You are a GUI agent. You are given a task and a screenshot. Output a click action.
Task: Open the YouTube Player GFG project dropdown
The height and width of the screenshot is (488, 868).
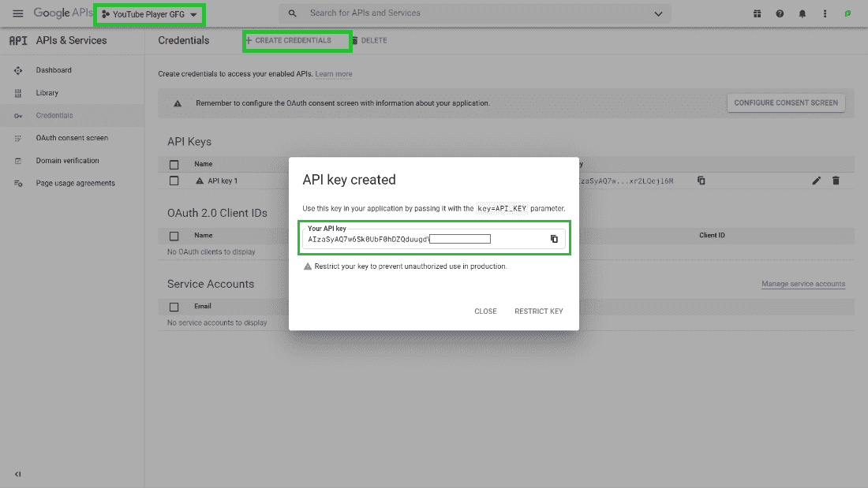149,14
